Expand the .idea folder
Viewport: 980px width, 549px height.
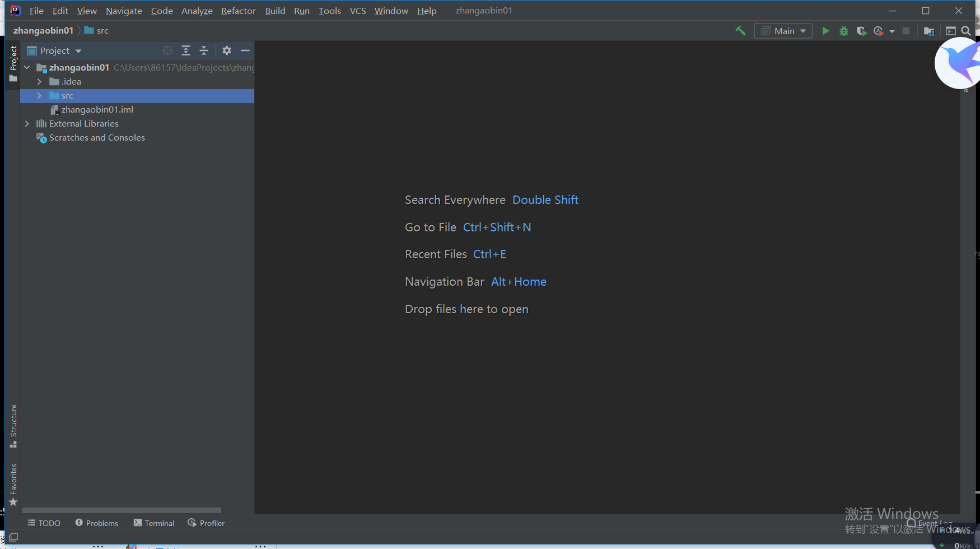(39, 81)
